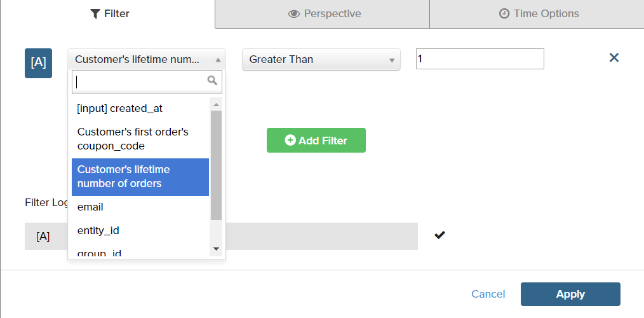Screen dimensions: 644x318
Task: Open the Greater Than operator dropdown
Action: point(321,60)
